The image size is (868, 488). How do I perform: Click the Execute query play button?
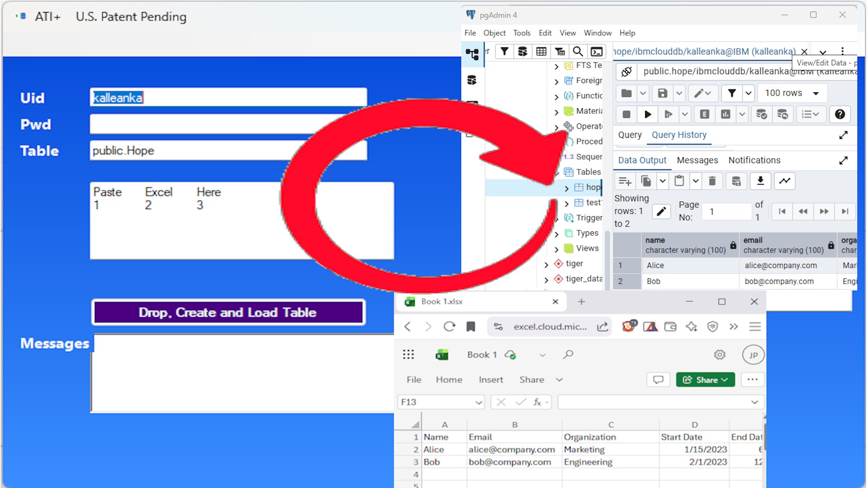coord(647,114)
